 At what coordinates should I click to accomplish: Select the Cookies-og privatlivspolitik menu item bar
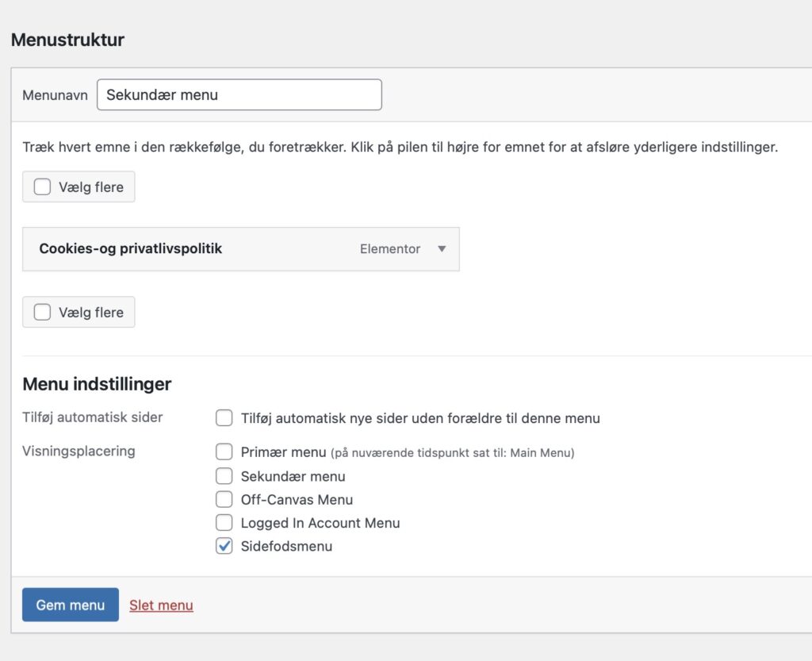coord(241,248)
